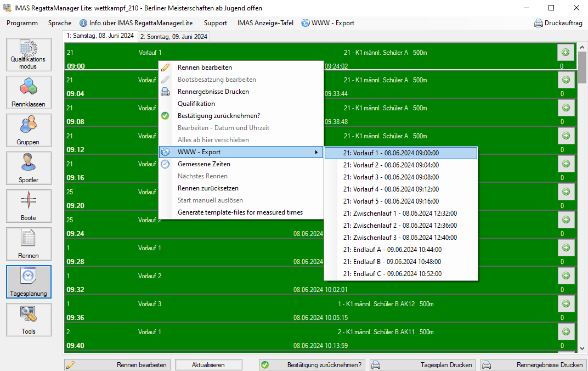Open the Sprache menu
This screenshot has height=371, width=588.
[60, 23]
